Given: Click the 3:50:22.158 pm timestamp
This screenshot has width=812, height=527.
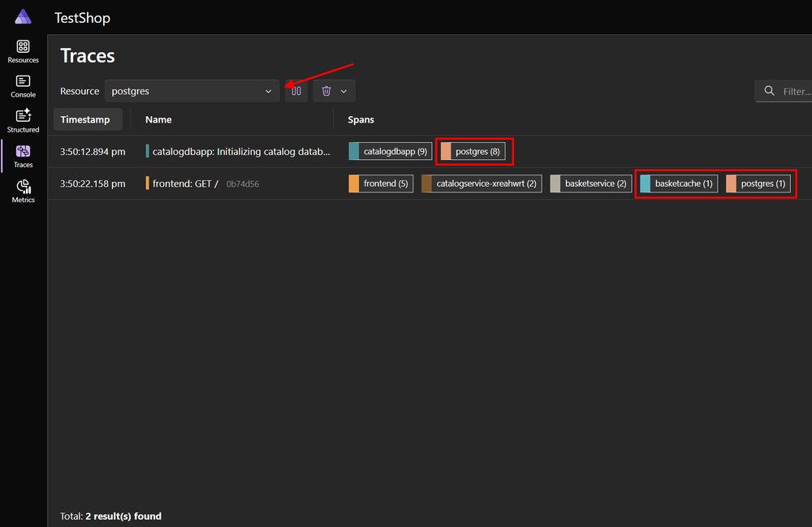Looking at the screenshot, I should coord(93,184).
